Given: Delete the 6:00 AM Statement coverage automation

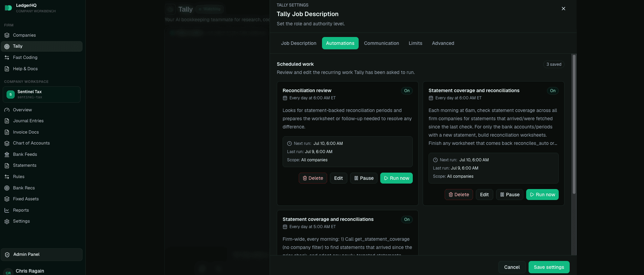Looking at the screenshot, I should click(x=459, y=195).
